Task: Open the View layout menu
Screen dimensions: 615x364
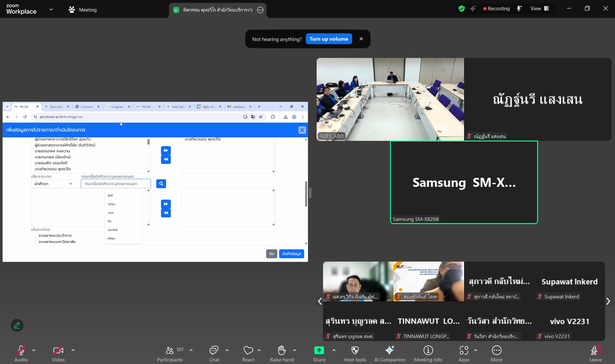Action: (x=540, y=9)
